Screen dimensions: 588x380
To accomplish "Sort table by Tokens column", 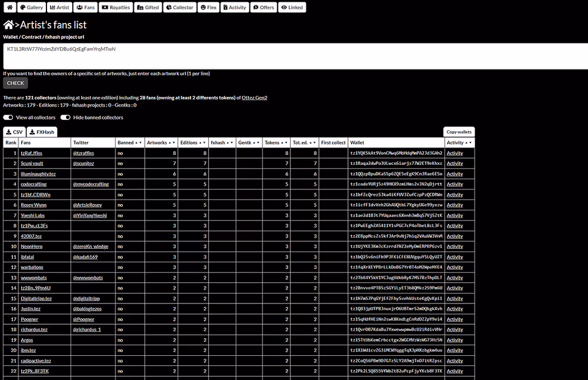I will point(275,142).
